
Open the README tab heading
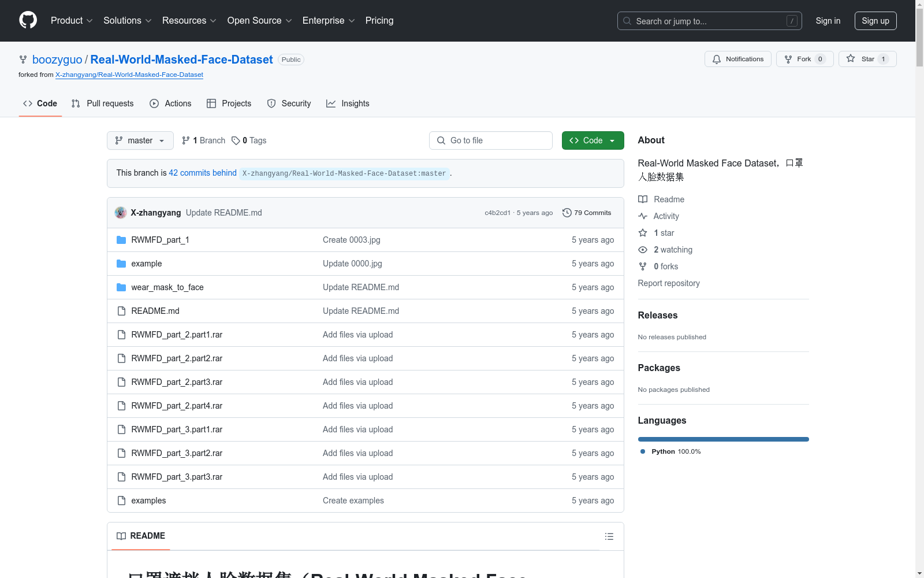click(x=141, y=536)
